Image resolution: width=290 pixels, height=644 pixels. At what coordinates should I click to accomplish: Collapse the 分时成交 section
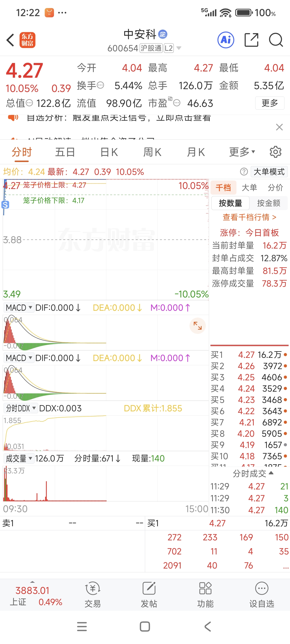[x=253, y=473]
